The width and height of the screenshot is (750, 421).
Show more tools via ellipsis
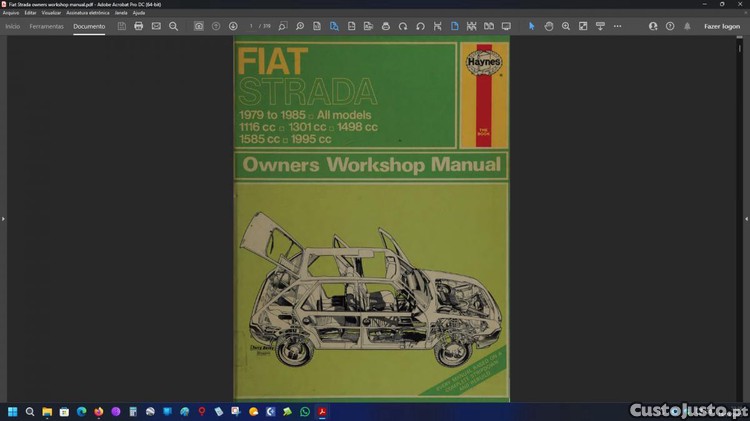click(x=617, y=26)
